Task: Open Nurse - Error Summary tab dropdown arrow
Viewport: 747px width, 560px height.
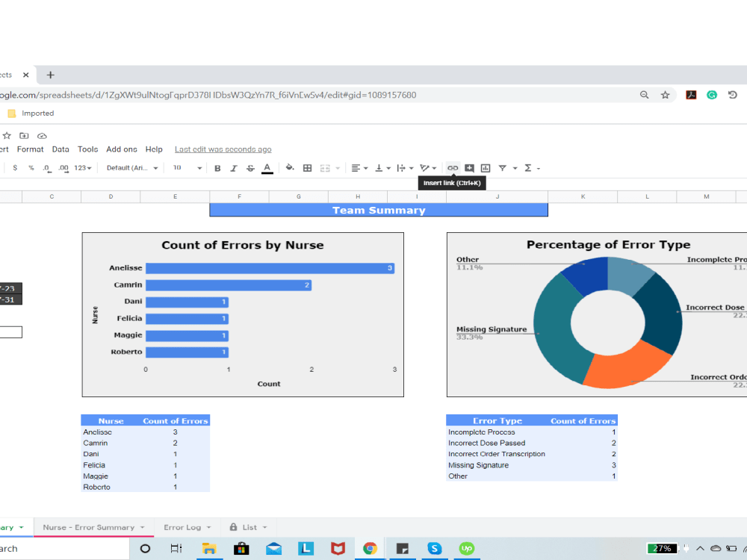Action: (x=143, y=528)
